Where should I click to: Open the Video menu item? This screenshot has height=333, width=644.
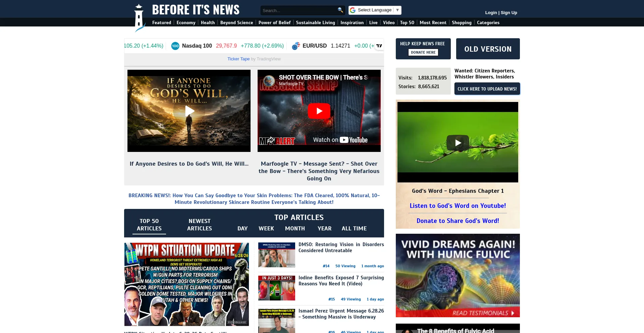pyautogui.click(x=389, y=22)
